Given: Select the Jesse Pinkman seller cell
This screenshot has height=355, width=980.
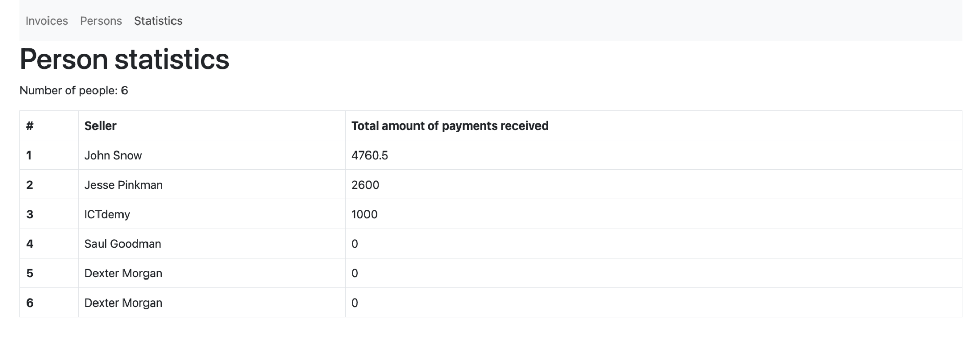Looking at the screenshot, I should pyautogui.click(x=124, y=185).
